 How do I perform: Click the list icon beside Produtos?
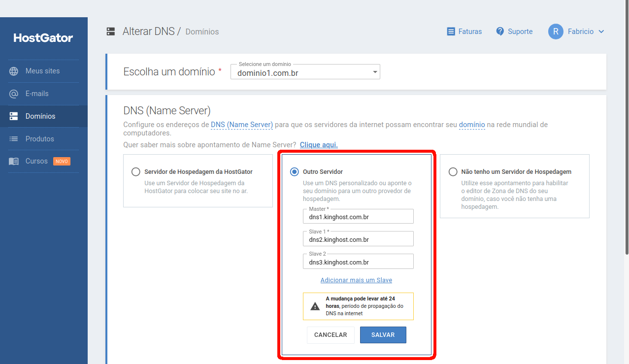coord(14,139)
